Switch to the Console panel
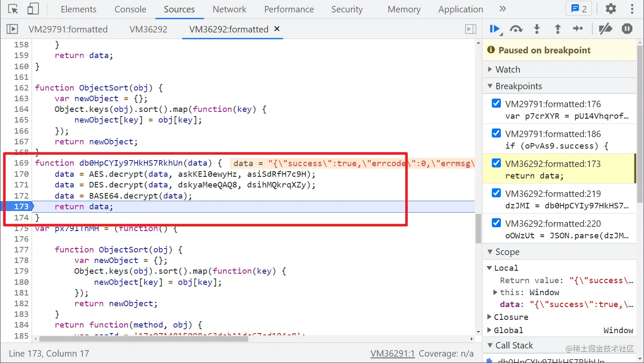This screenshot has height=363, width=644. pyautogui.click(x=130, y=9)
